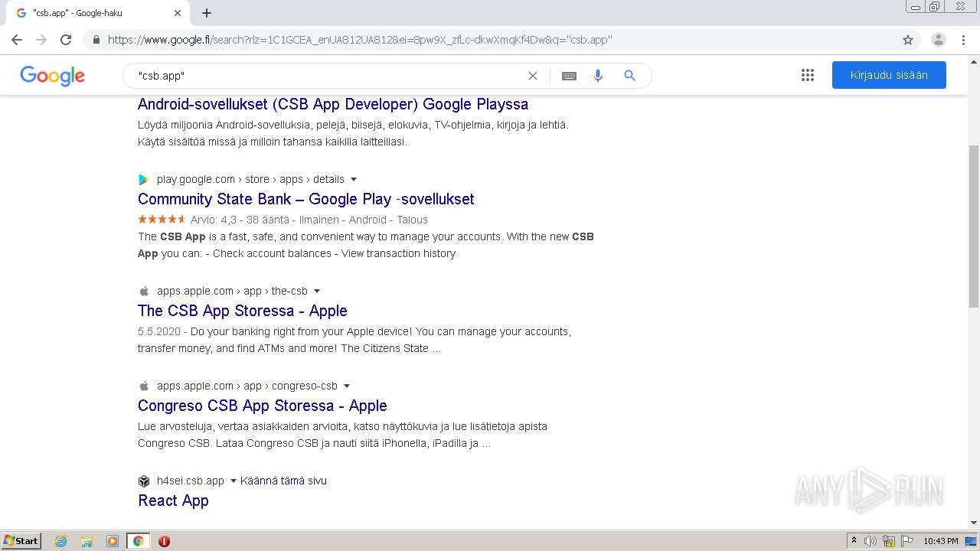Open The CSB App Storessa - Apple result

tap(243, 311)
